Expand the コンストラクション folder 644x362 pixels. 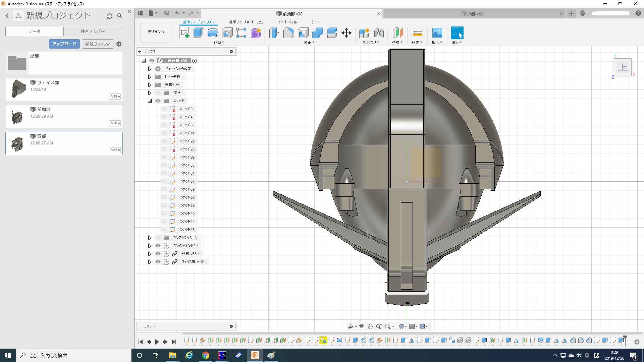(150, 238)
